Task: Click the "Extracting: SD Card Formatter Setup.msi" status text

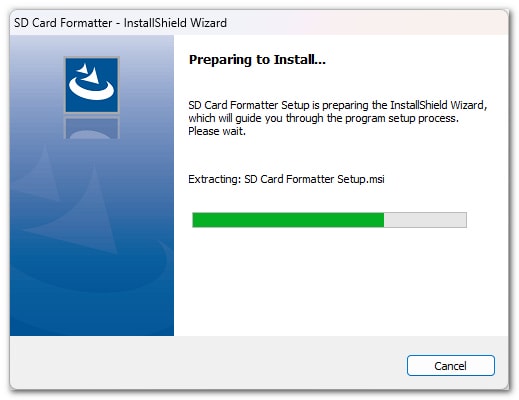Action: click(286, 179)
